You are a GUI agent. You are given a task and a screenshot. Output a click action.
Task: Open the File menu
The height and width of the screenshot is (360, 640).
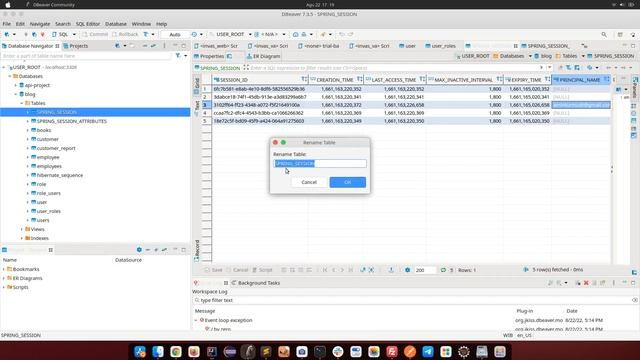(x=7, y=24)
